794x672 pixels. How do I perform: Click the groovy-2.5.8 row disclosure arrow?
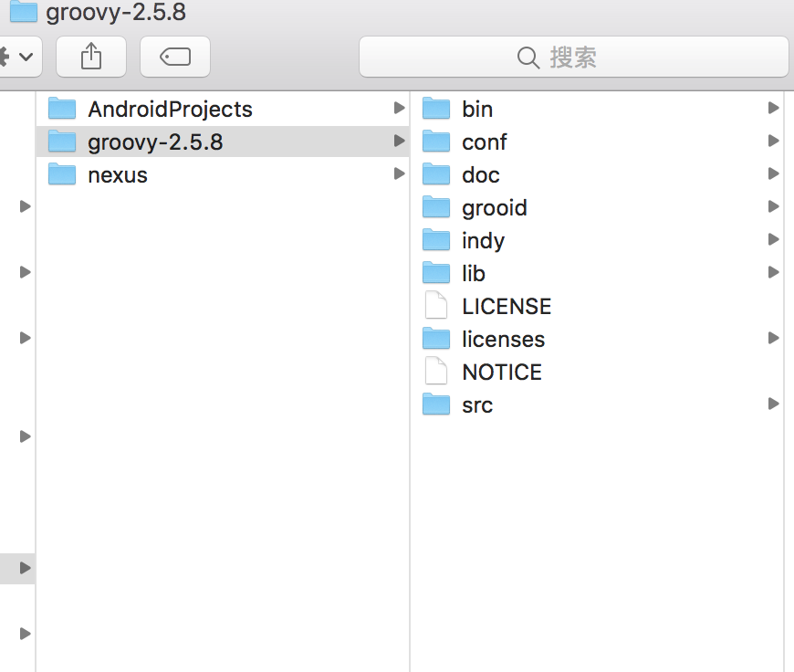tap(399, 141)
